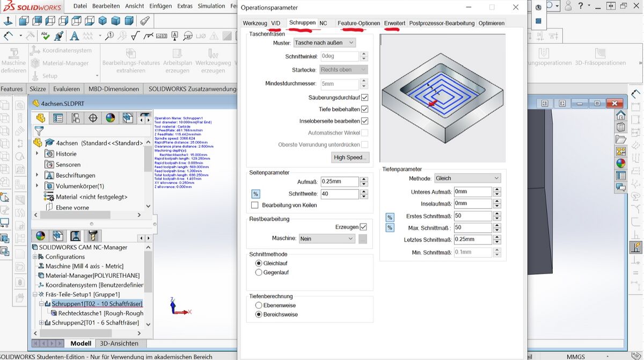Uncheck the Säuberungsdurchlauf checkbox
644x360 pixels.
[x=365, y=97]
